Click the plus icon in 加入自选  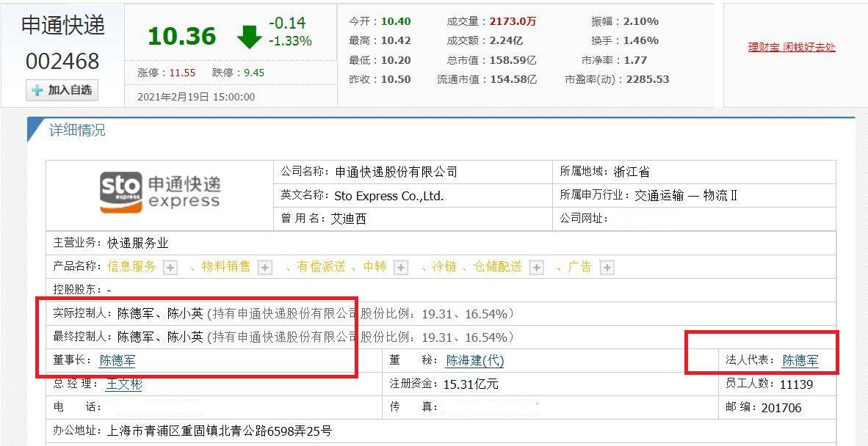tap(37, 91)
